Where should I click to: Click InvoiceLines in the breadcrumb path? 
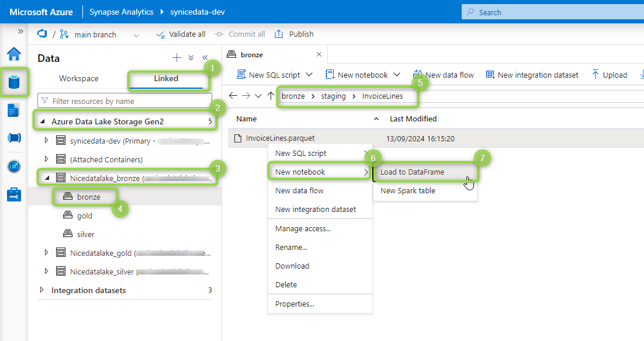pos(382,96)
